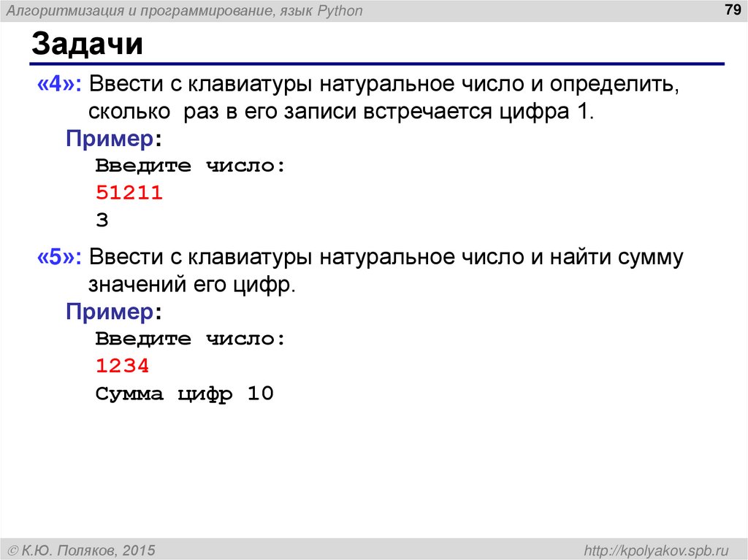Click the line 'сколько раз в его записи встречается цифра 1.'
The height and width of the screenshot is (560, 748).
(x=341, y=112)
